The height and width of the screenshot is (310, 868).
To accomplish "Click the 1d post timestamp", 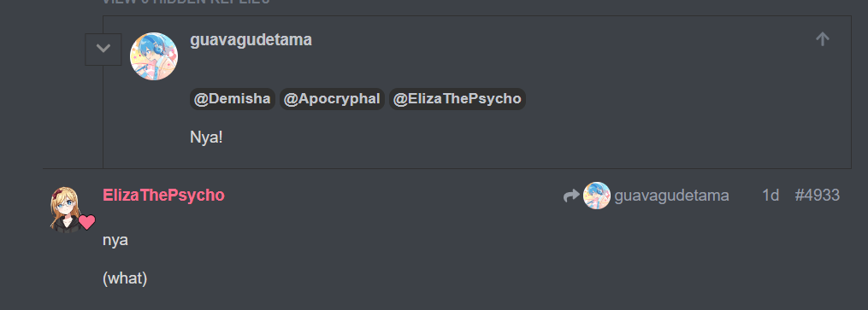I will point(771,195).
